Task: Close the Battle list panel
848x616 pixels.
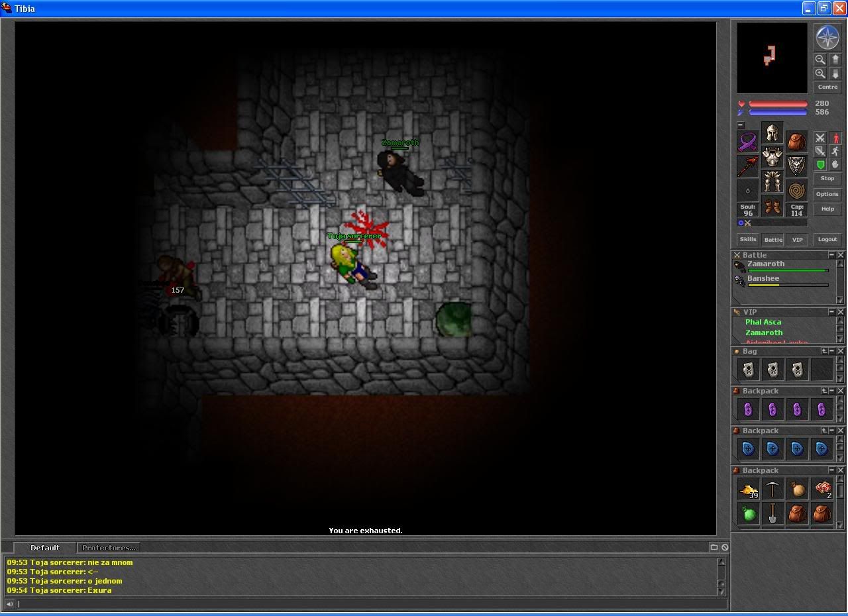Action: tap(840, 255)
